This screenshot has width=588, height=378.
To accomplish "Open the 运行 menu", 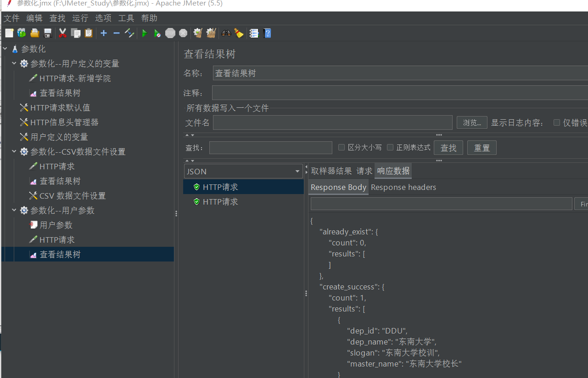I will [80, 18].
